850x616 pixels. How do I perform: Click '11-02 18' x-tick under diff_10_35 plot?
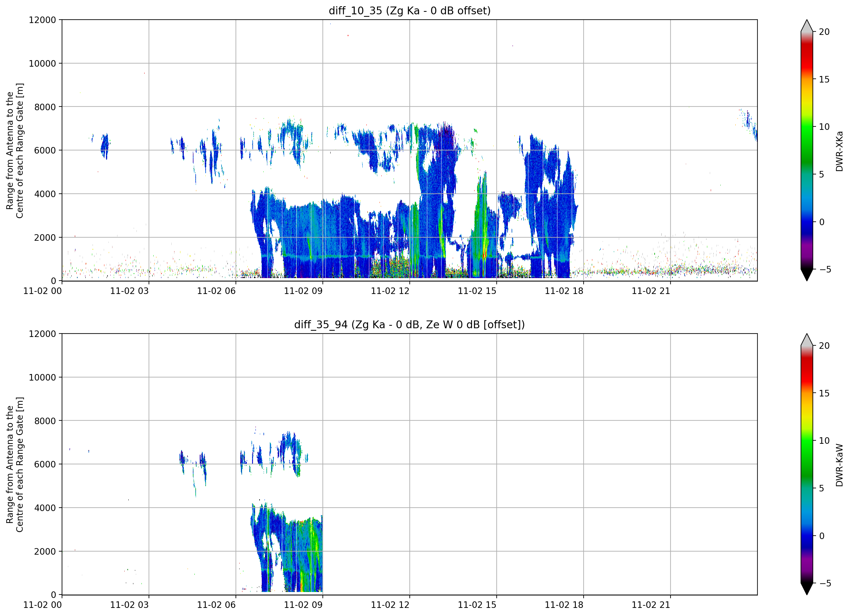(x=564, y=291)
